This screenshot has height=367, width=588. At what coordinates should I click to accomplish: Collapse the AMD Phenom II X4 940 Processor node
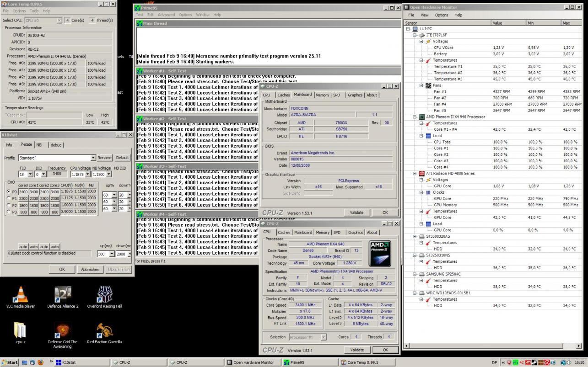point(415,117)
